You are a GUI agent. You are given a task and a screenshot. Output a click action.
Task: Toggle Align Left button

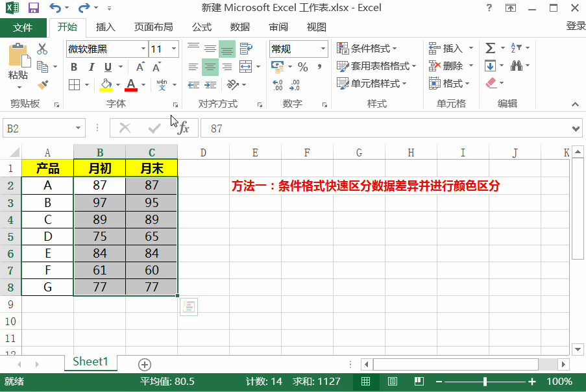pos(193,67)
